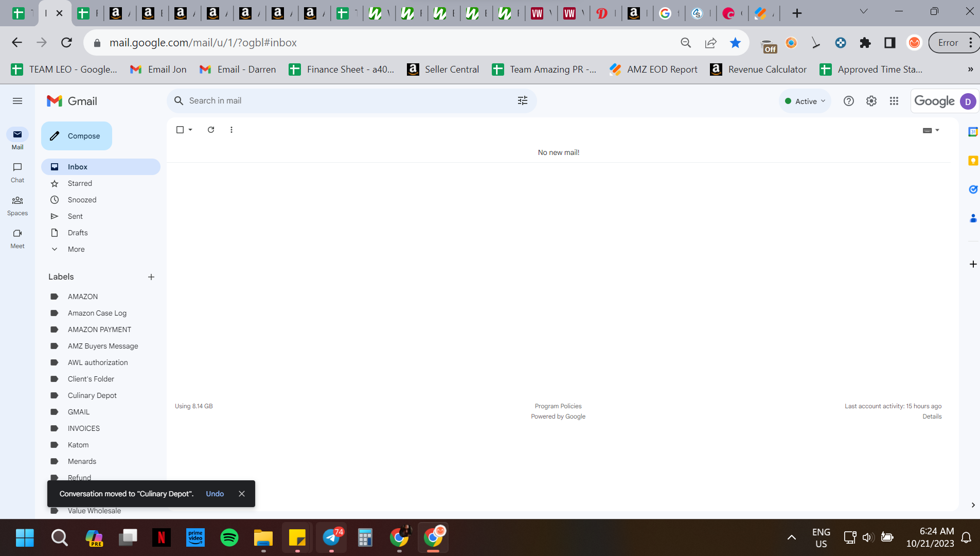The image size is (980, 556).
Task: Click the Gmail logo
Action: point(72,101)
